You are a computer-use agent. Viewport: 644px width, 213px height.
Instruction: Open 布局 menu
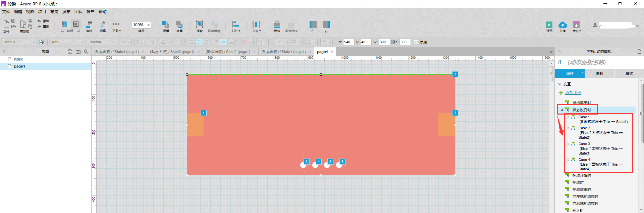pos(54,12)
